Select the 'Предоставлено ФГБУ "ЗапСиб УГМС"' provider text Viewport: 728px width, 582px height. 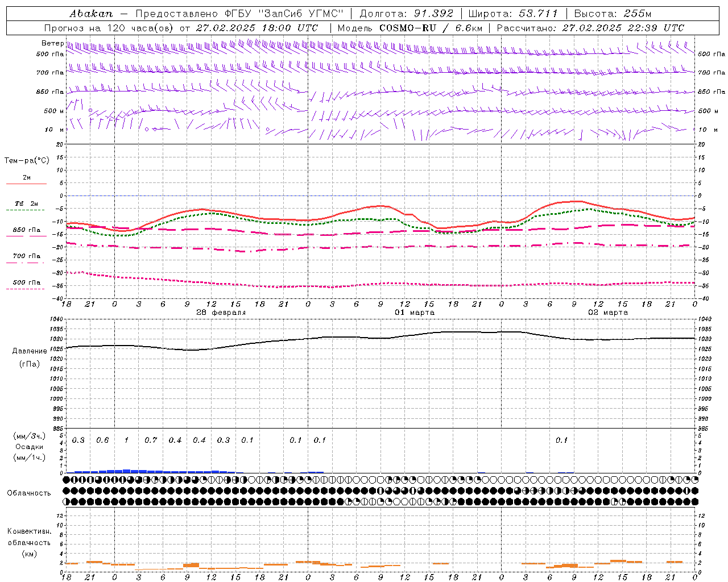click(240, 14)
